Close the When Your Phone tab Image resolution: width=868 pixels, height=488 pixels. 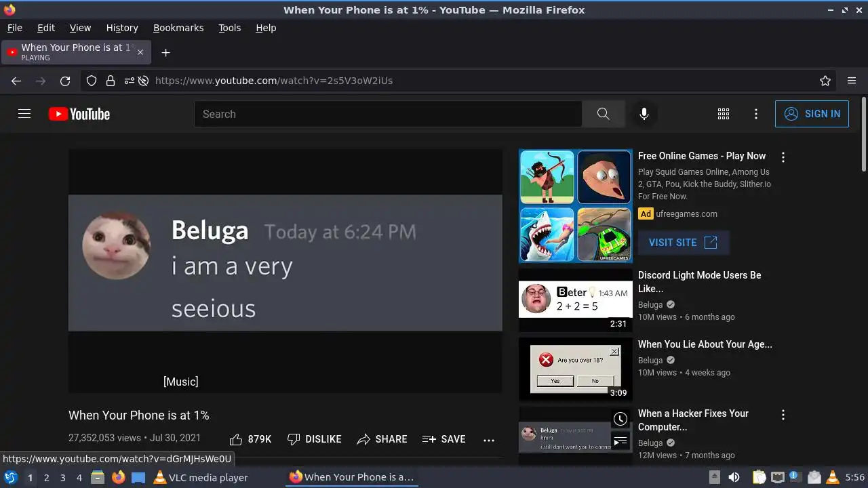click(x=140, y=52)
